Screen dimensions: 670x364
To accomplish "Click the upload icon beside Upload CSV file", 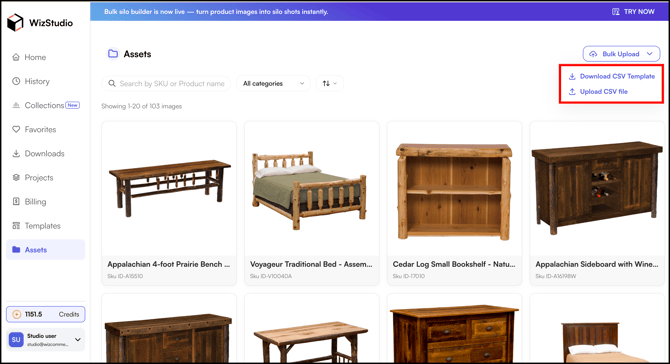I will [x=572, y=91].
